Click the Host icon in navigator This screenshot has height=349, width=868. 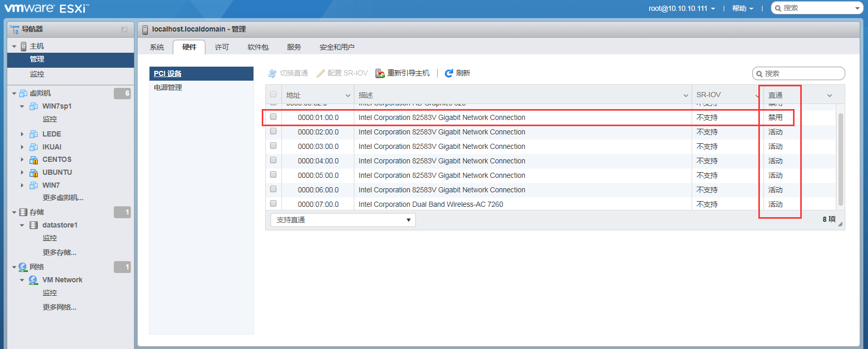point(24,47)
